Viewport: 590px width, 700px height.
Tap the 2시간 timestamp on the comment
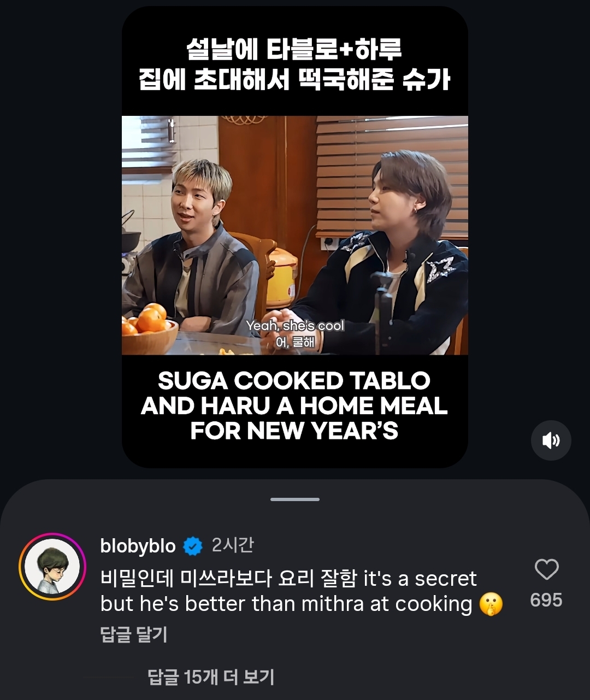pyautogui.click(x=233, y=545)
